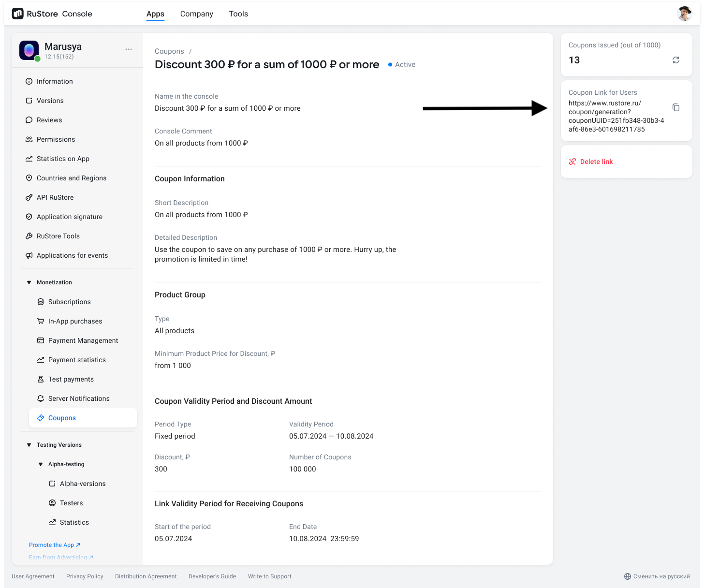Copy the coupon link for users
704x588 pixels.
click(676, 107)
